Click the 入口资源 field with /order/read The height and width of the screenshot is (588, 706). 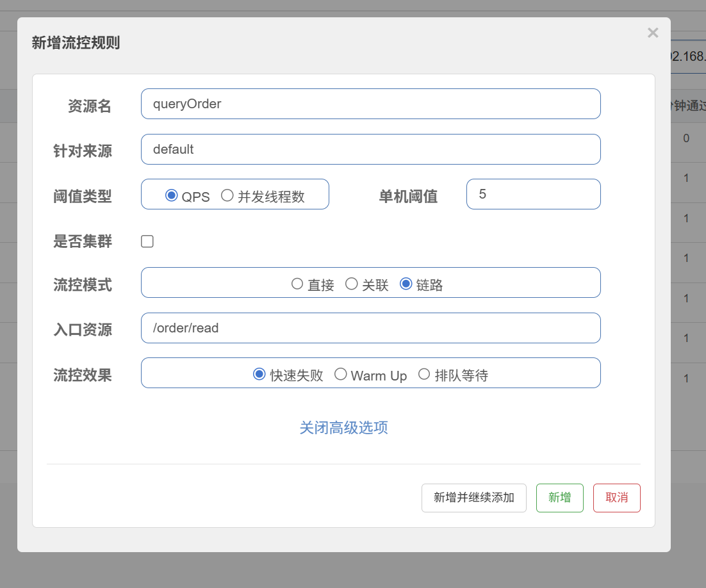[x=370, y=328]
